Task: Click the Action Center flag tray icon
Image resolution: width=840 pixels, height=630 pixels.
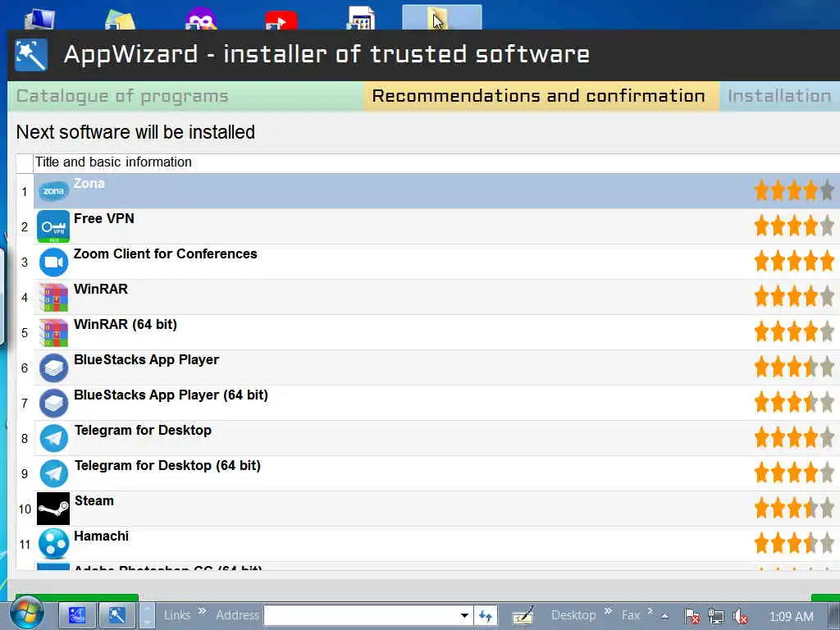Action: (x=692, y=616)
